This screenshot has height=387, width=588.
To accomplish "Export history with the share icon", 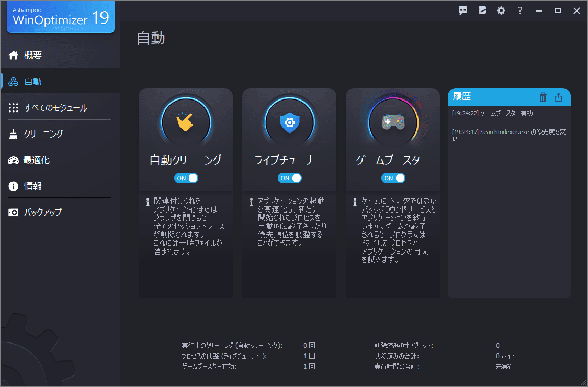I will click(x=558, y=97).
